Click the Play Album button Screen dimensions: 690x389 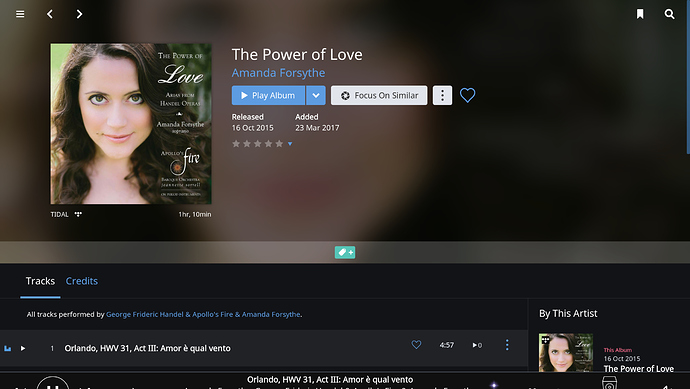tap(268, 95)
